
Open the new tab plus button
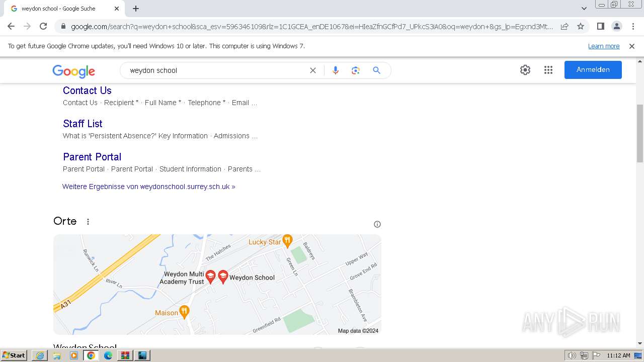(136, 9)
